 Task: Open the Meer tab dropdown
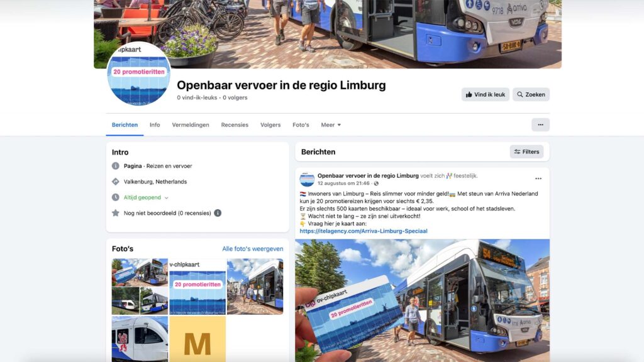(x=331, y=125)
